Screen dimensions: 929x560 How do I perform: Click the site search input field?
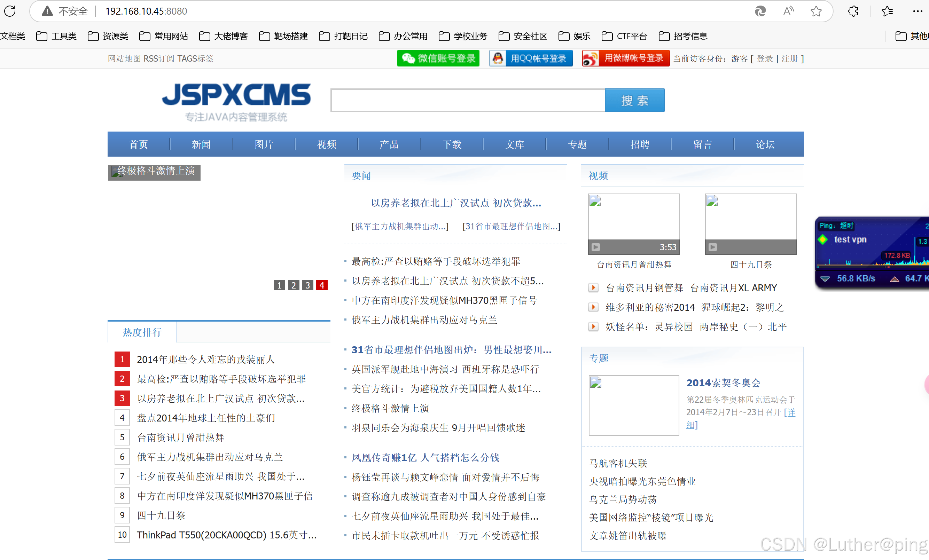468,100
